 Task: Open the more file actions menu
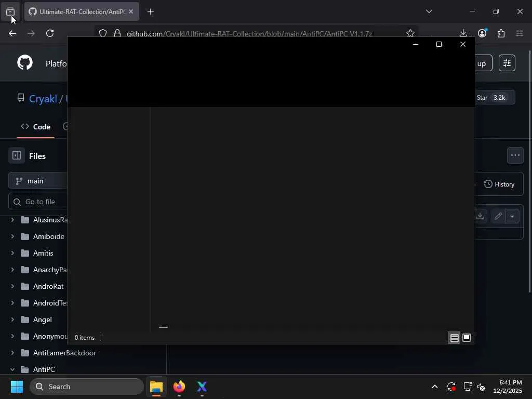tap(515, 155)
